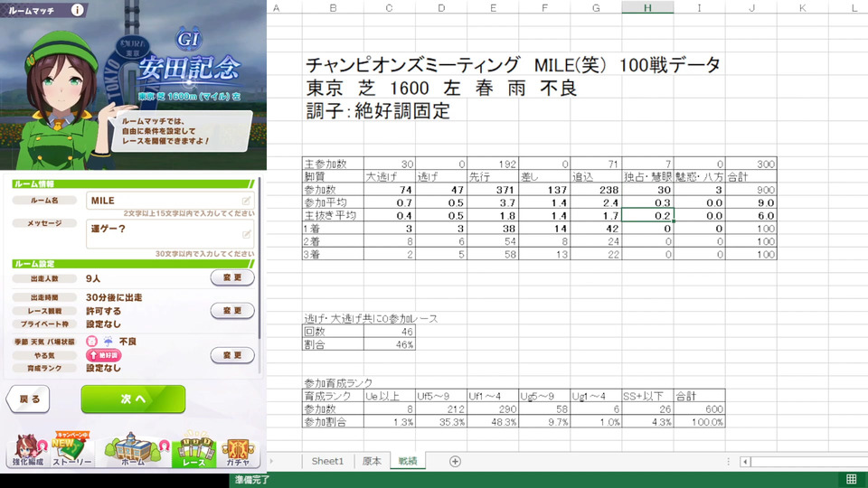Click the room name field MILE
Image resolution: width=868 pixels, height=488 pixels.
click(x=171, y=201)
